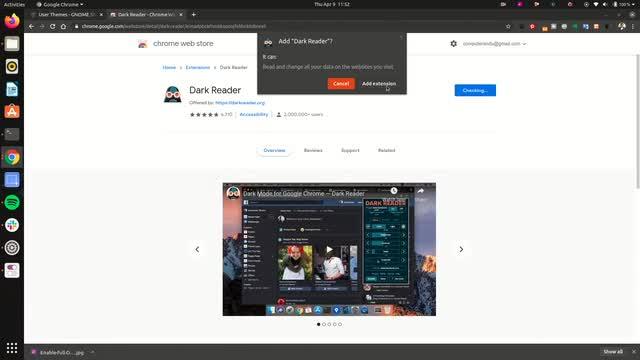Image resolution: width=640 pixels, height=360 pixels.
Task: Open Firefox from the Ubuntu dock
Action: pos(12,21)
